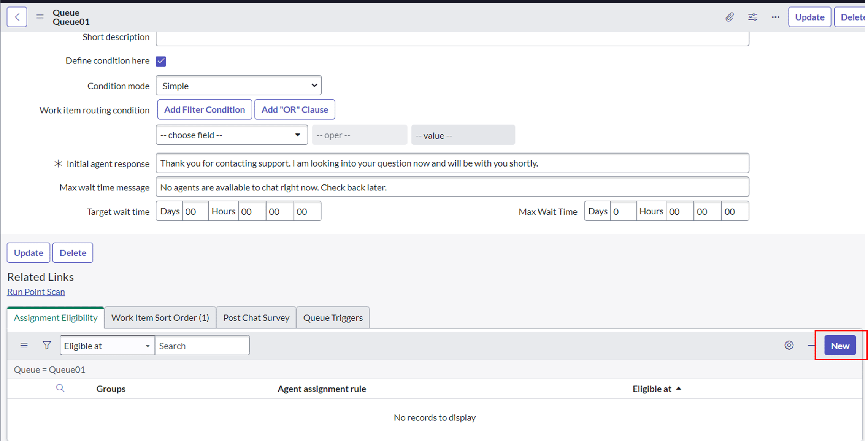Open the form context menu hamburger icon
The height and width of the screenshot is (441, 868).
coord(40,17)
